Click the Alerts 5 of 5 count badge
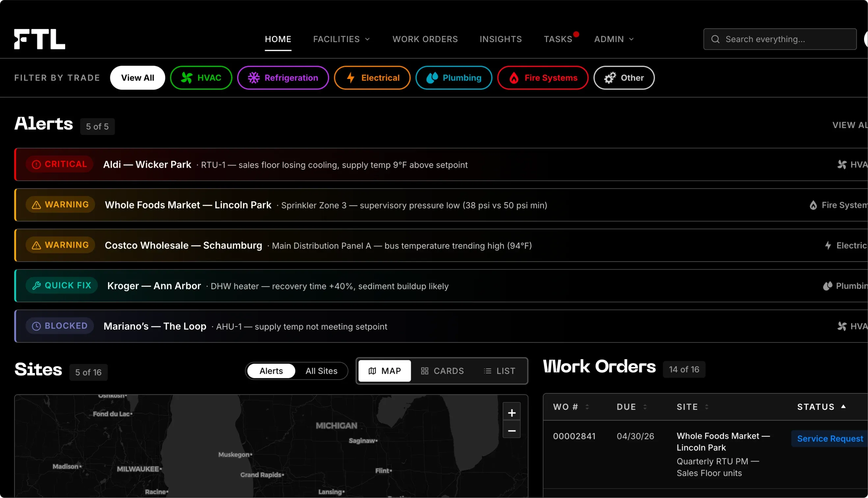The image size is (868, 498). (x=97, y=127)
